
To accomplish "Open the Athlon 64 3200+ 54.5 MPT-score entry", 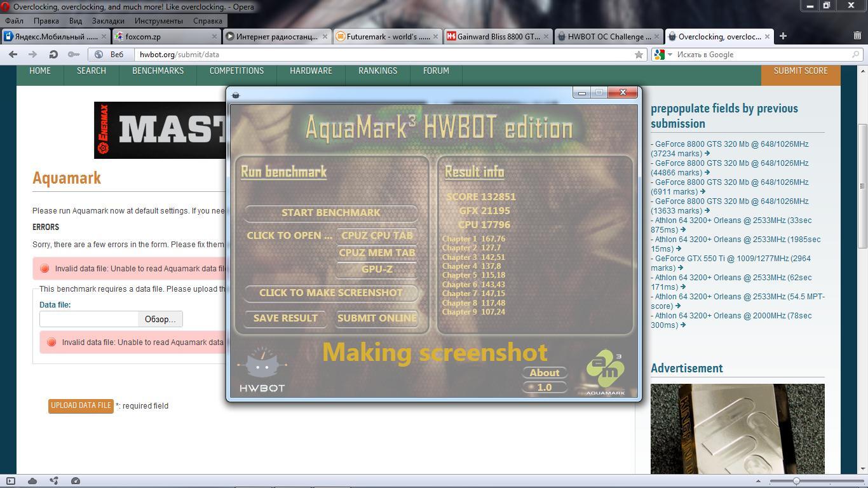I will pos(738,301).
